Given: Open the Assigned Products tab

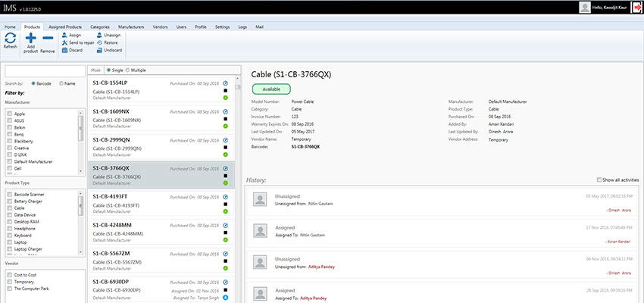Looking at the screenshot, I should pos(65,27).
